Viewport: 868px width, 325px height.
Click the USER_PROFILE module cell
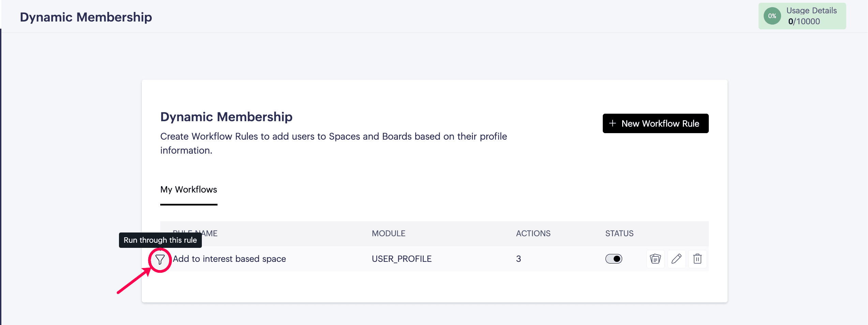(x=402, y=259)
